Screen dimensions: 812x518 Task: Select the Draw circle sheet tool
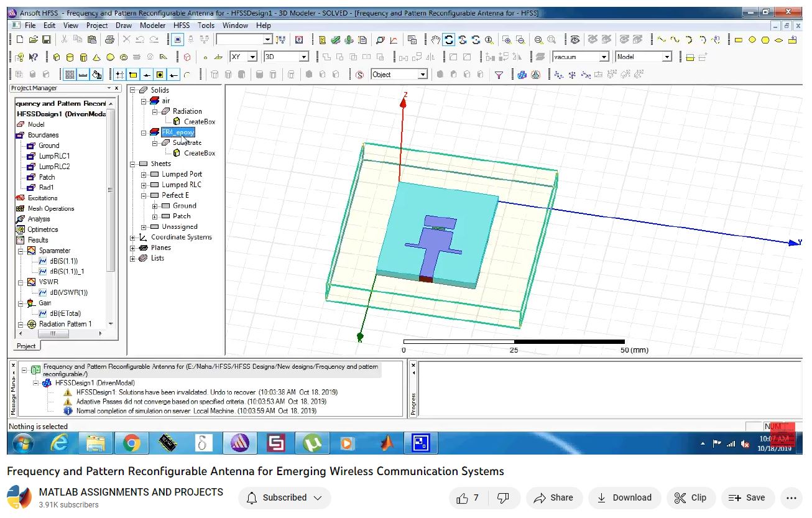(752, 40)
